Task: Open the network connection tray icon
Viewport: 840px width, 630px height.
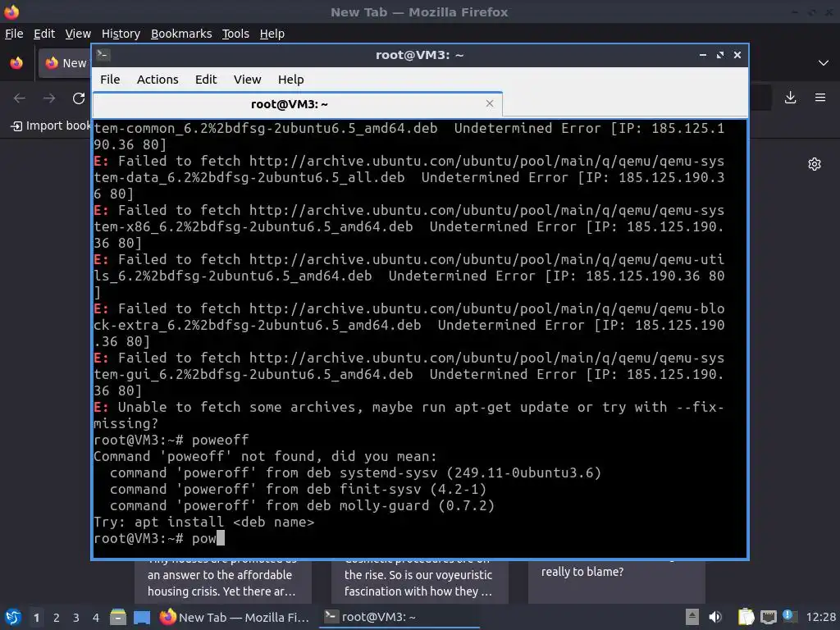Action: (x=768, y=617)
